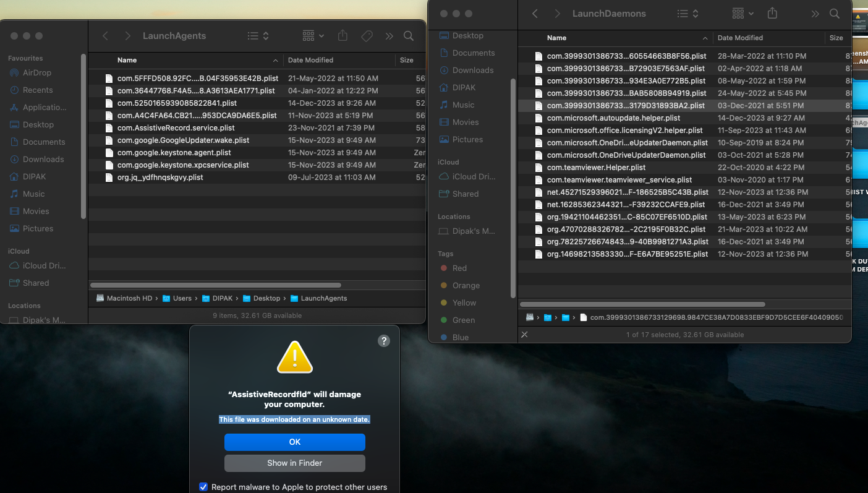The width and height of the screenshot is (868, 493).
Task: Select the com.teamviewer.Helper.plist file
Action: pyautogui.click(x=595, y=167)
